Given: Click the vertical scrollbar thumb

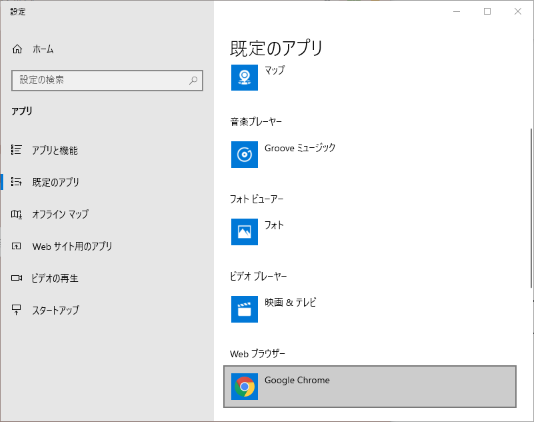Looking at the screenshot, I should click(x=531, y=208).
